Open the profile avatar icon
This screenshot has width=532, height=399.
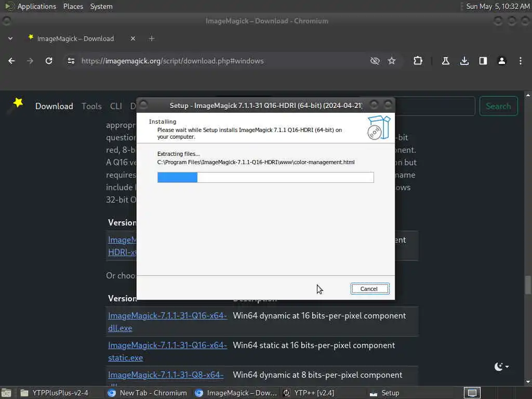[502, 61]
